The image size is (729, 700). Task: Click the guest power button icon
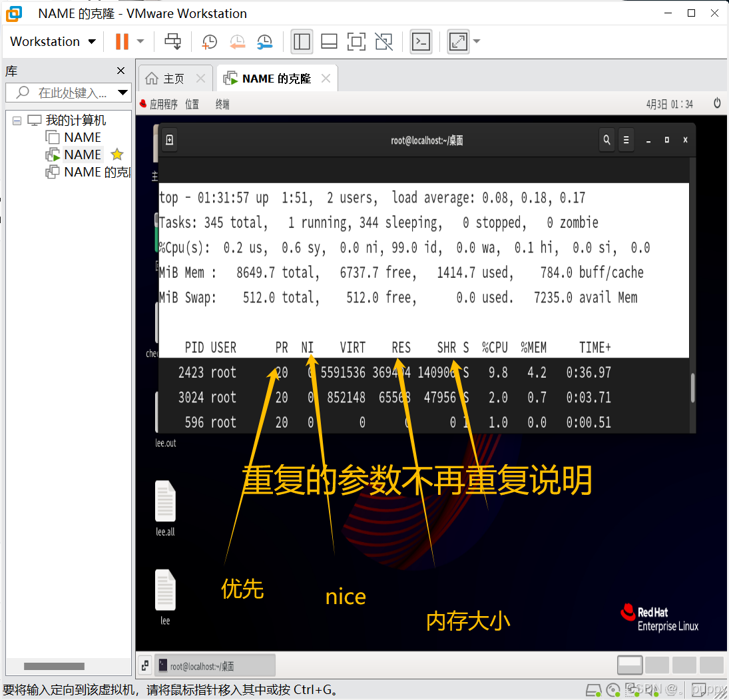pyautogui.click(x=716, y=104)
